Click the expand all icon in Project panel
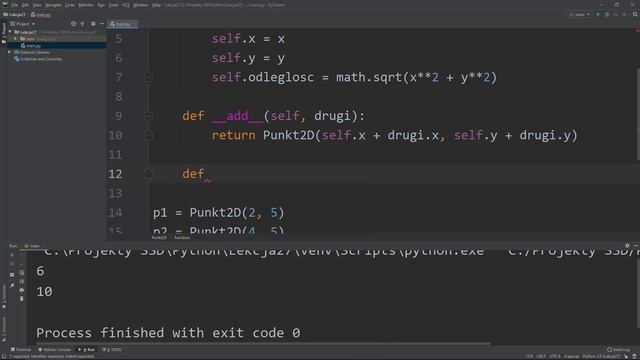The image size is (640, 360). coord(82,24)
